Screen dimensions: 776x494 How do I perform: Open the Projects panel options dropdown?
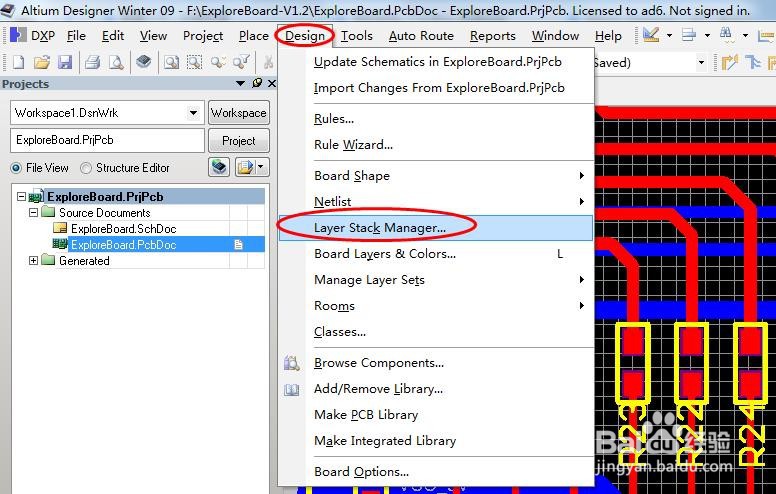pyautogui.click(x=241, y=83)
